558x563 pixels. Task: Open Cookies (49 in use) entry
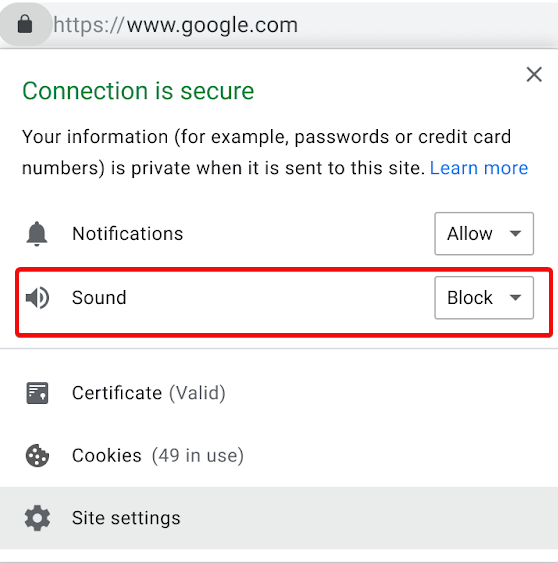point(158,456)
